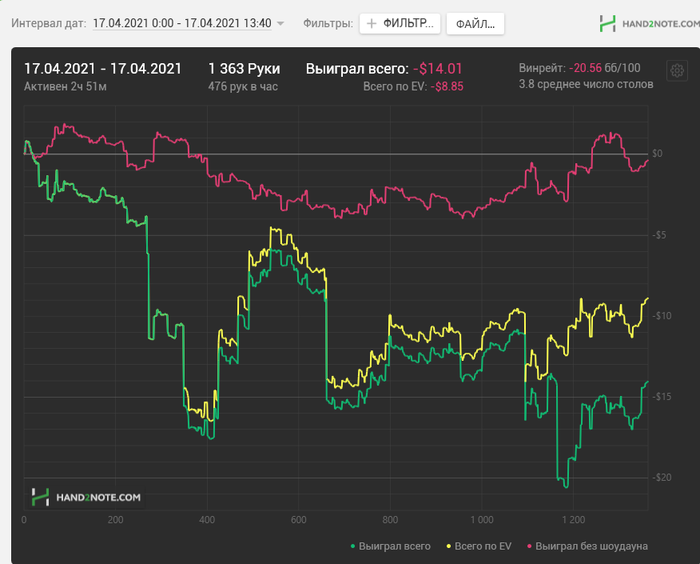Open the graph settings gear icon

click(677, 71)
